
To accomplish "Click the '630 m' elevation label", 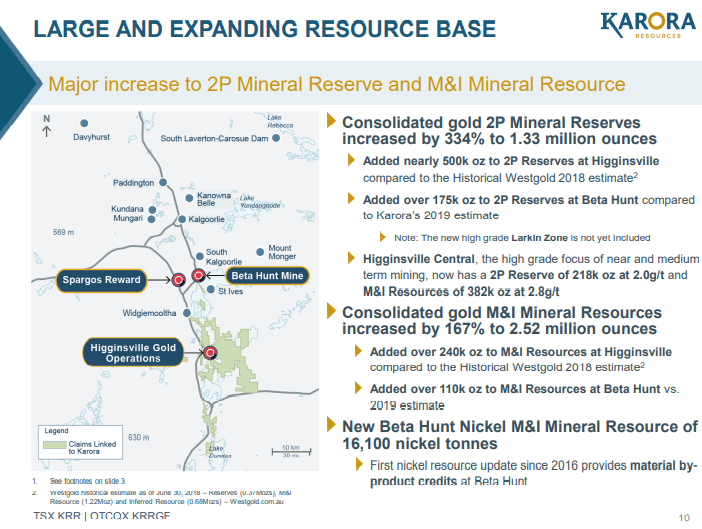I will click(138, 437).
